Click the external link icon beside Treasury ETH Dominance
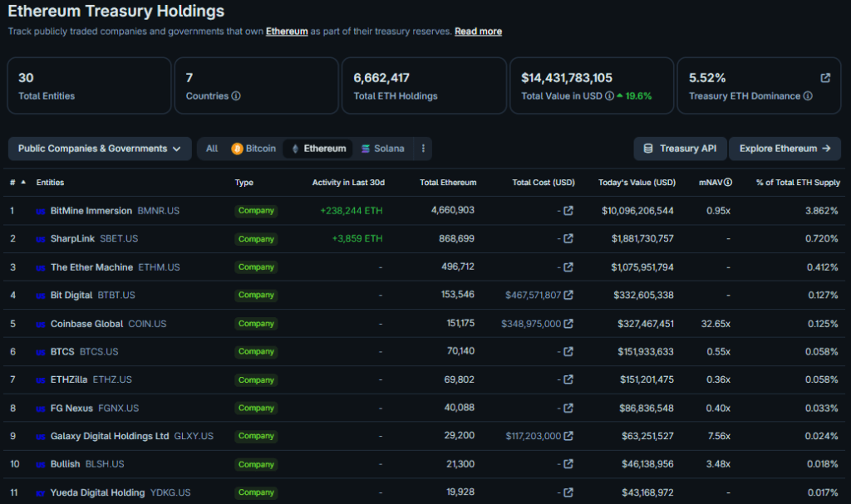 pos(825,78)
